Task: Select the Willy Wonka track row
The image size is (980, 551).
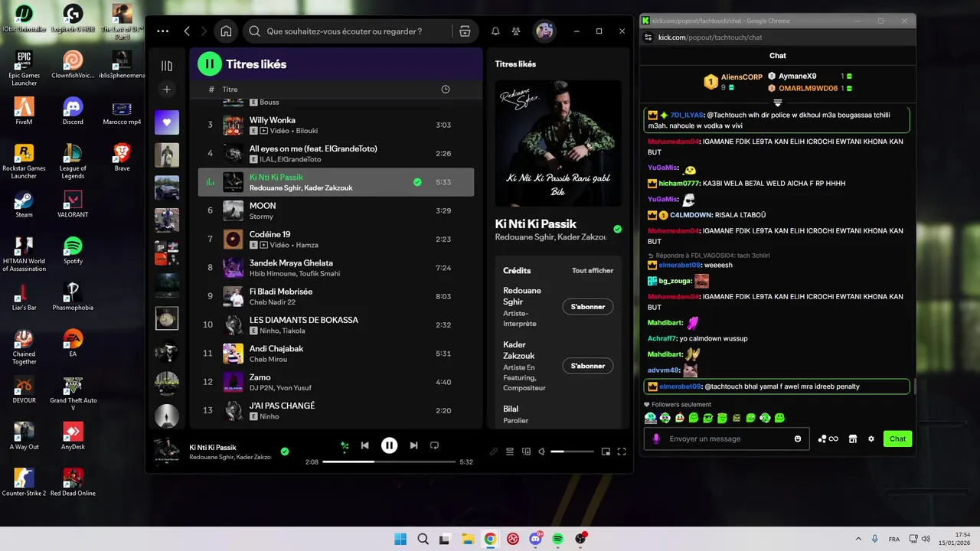Action: click(x=336, y=126)
